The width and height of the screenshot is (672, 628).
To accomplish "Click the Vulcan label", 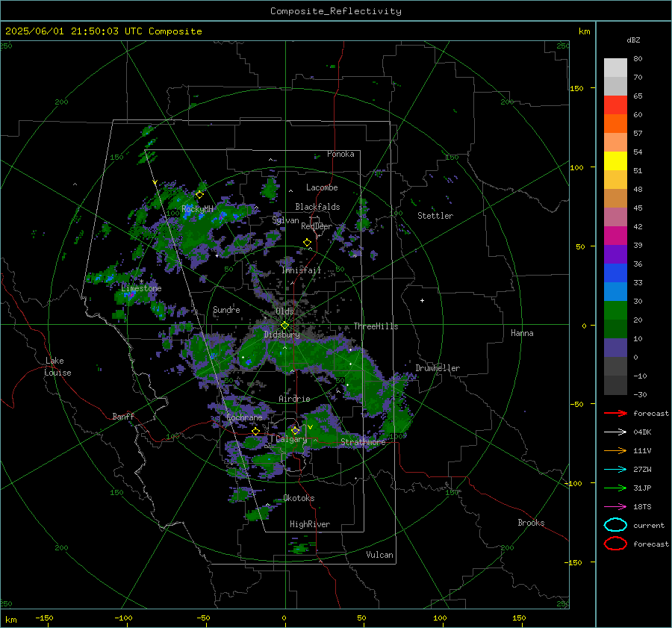I will click(x=380, y=555).
